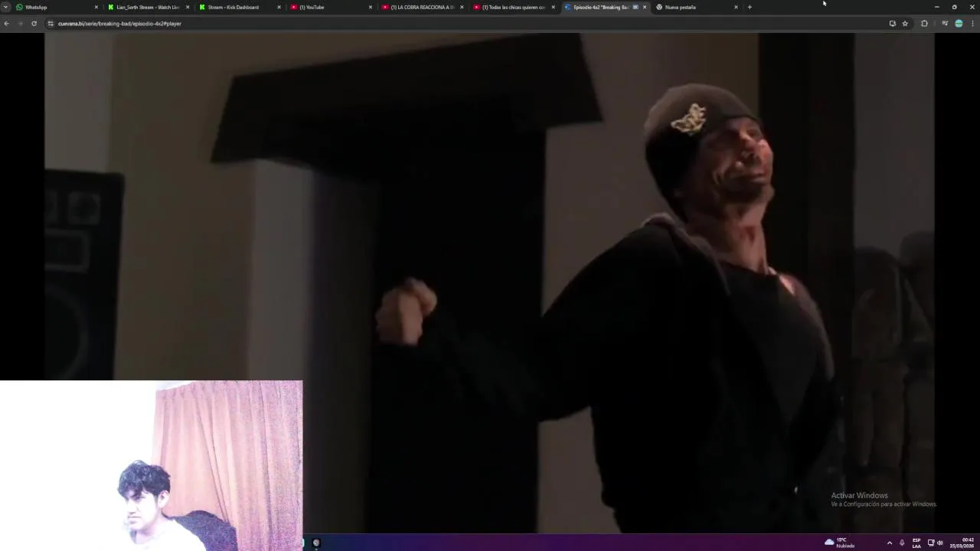980x551 pixels.
Task: Expand the tab search dropdown arrow
Action: (5, 7)
